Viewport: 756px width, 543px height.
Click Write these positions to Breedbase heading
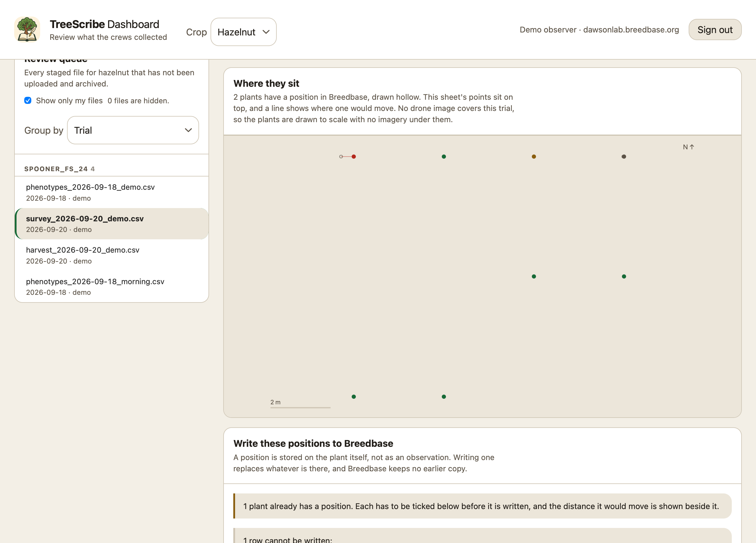[313, 443]
